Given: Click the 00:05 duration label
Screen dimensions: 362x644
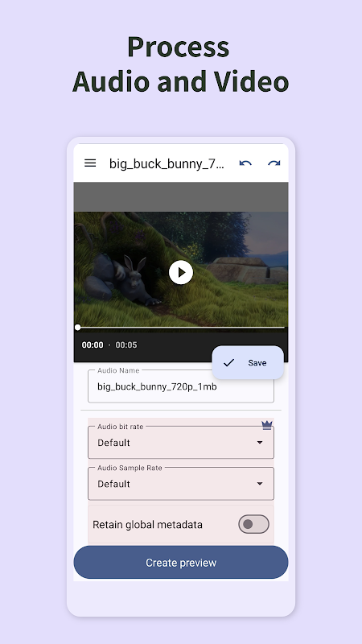Looking at the screenshot, I should click(126, 345).
